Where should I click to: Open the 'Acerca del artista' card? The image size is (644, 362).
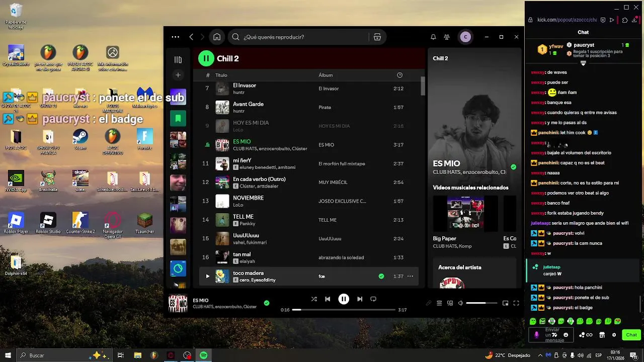pyautogui.click(x=474, y=273)
